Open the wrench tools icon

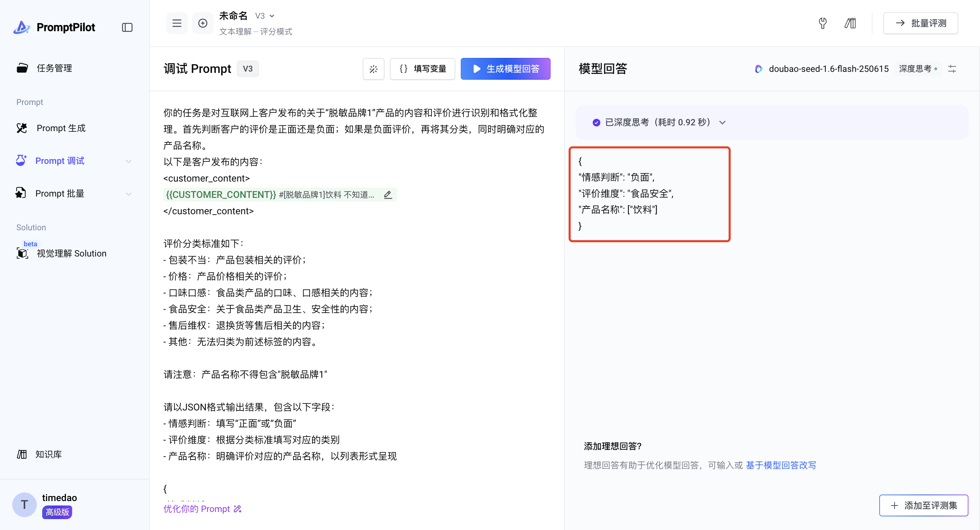[x=822, y=23]
